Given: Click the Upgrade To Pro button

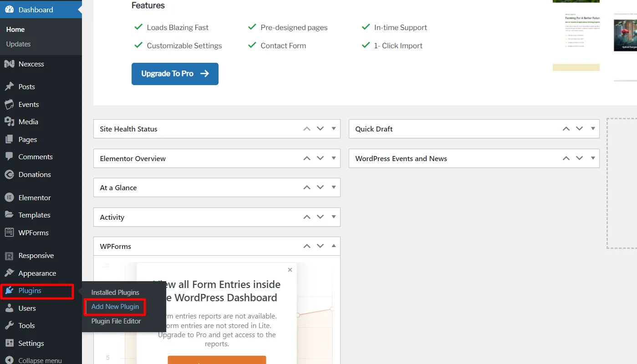Looking at the screenshot, I should point(175,74).
